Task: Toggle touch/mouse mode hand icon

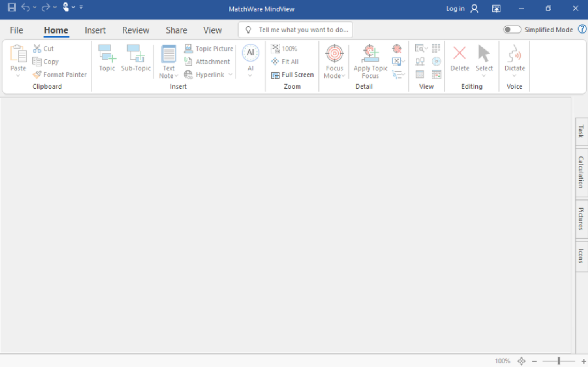Action: [x=66, y=7]
